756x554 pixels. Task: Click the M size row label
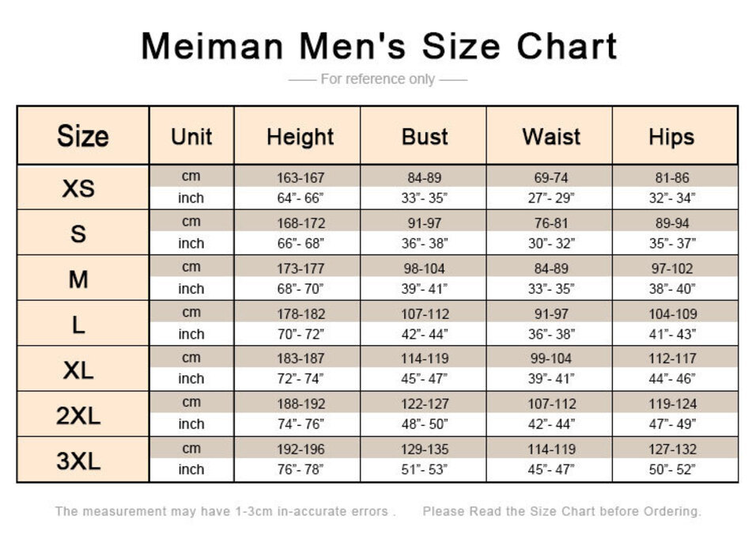click(78, 279)
